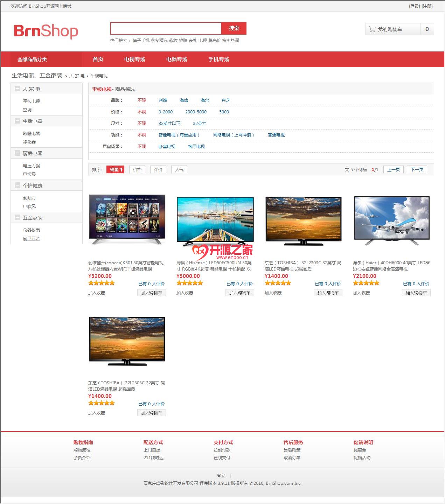
Task: Collapse the 生活电器 category
Action: (x=17, y=121)
